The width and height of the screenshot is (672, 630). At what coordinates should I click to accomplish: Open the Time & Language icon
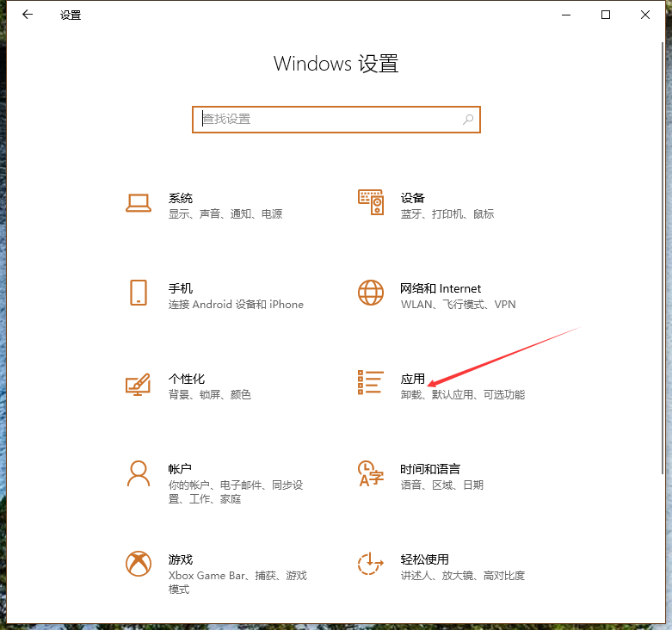coord(370,473)
